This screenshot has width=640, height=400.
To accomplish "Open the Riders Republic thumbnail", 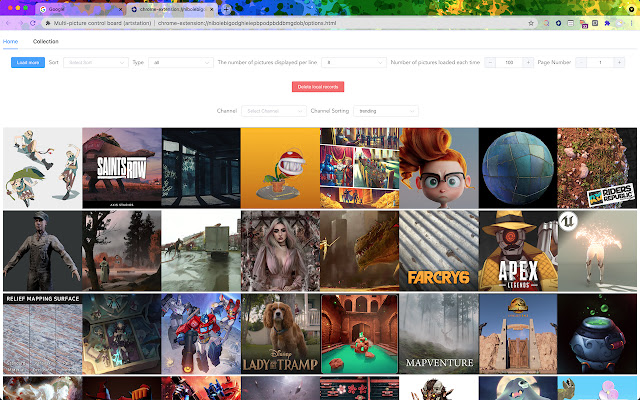I will (x=597, y=168).
